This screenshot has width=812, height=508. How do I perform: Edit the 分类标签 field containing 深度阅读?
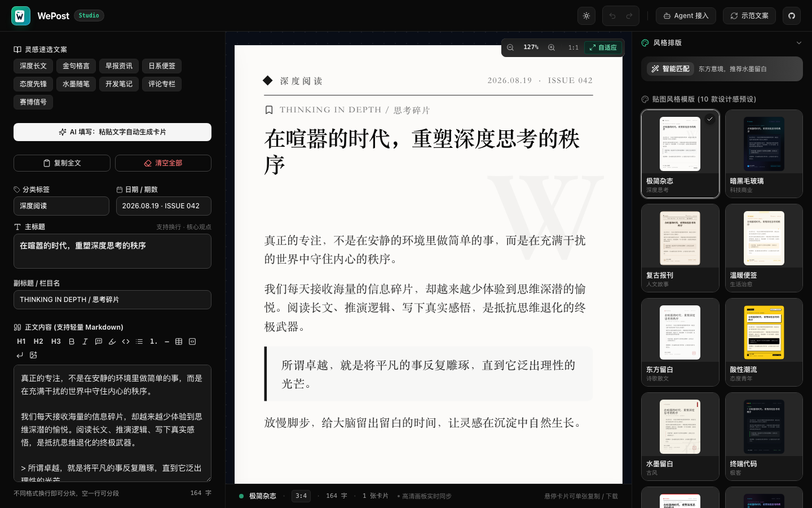(61, 206)
